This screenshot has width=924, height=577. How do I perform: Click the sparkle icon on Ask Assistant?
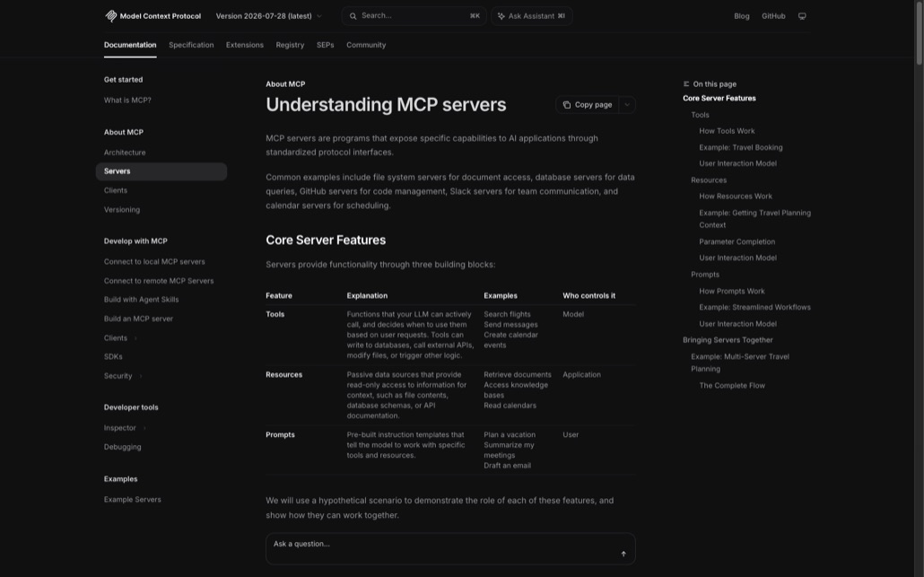pyautogui.click(x=501, y=16)
